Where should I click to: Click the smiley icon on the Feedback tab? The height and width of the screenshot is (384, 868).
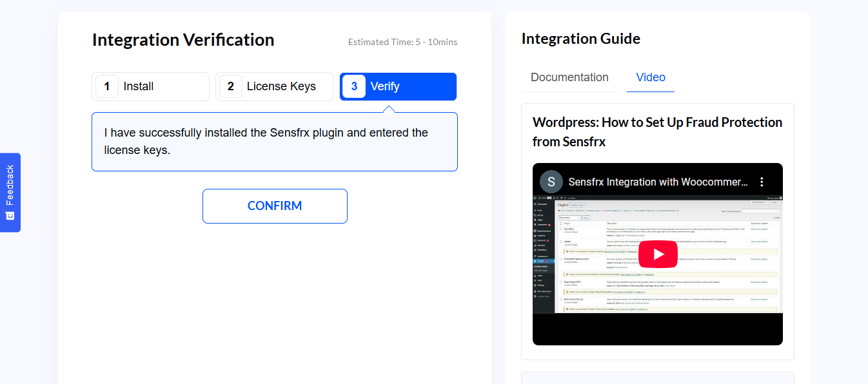(x=10, y=216)
